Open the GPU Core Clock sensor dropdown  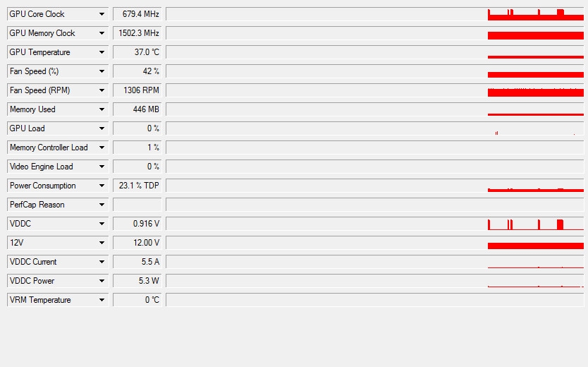[102, 14]
